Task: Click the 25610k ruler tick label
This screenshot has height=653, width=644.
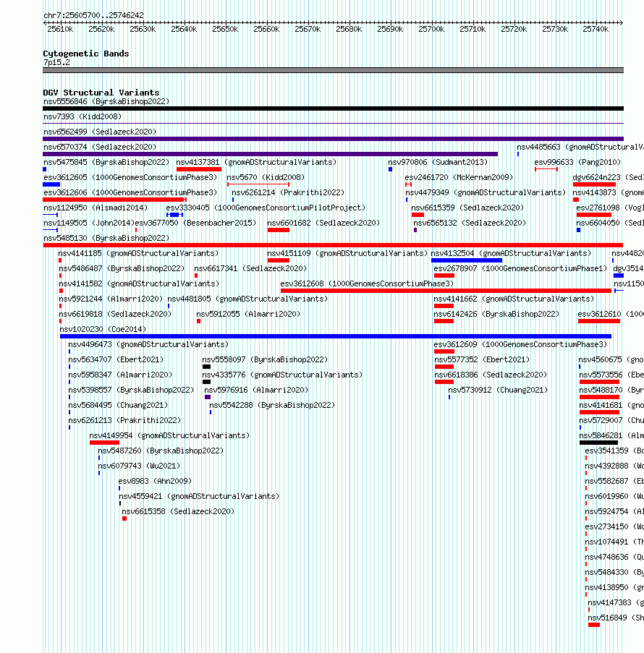Action: [60, 29]
